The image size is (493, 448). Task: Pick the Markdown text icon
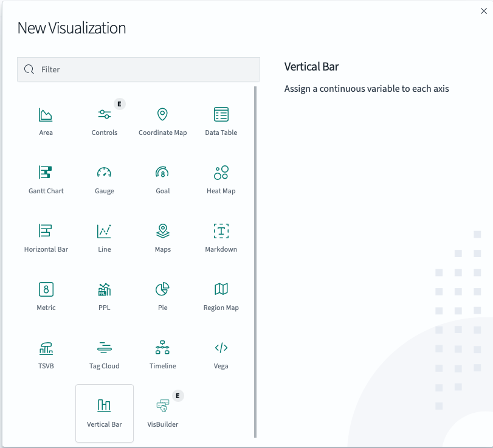(x=221, y=231)
